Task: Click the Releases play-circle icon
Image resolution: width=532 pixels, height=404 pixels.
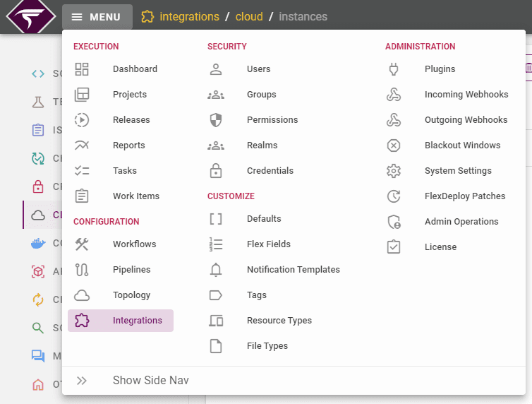Action: 82,120
